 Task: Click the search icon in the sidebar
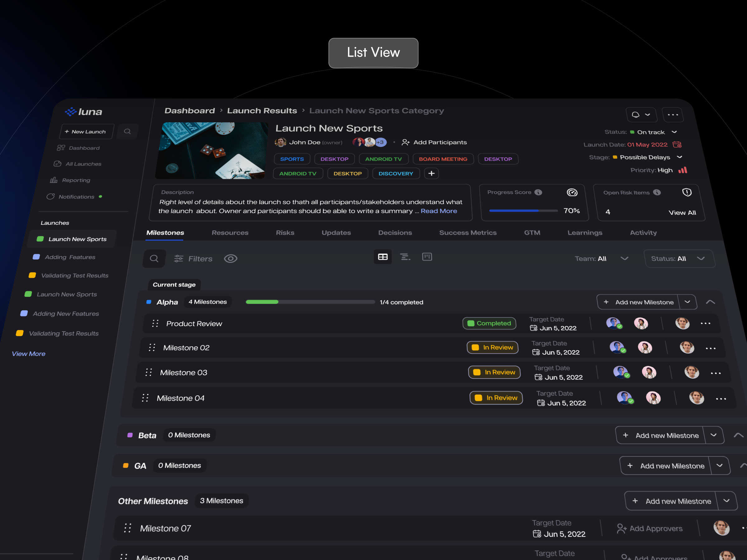(127, 131)
